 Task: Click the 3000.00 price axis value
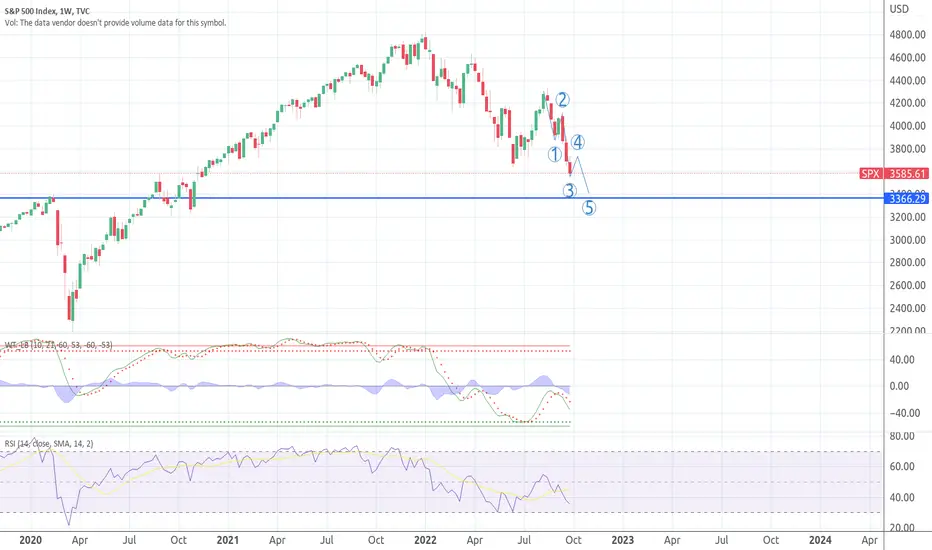coord(907,240)
